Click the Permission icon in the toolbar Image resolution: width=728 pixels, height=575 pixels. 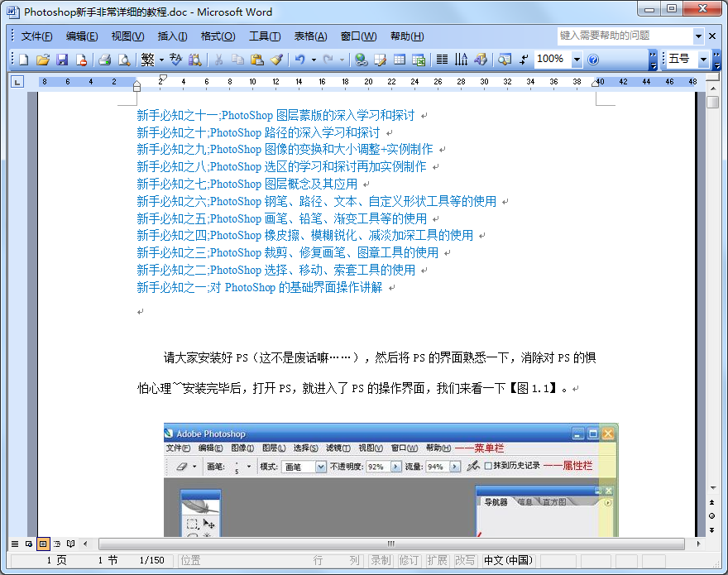pos(81,60)
